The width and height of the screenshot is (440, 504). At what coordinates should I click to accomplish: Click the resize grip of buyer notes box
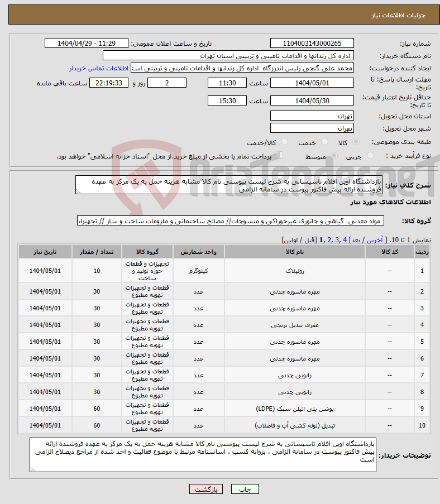(x=32, y=469)
